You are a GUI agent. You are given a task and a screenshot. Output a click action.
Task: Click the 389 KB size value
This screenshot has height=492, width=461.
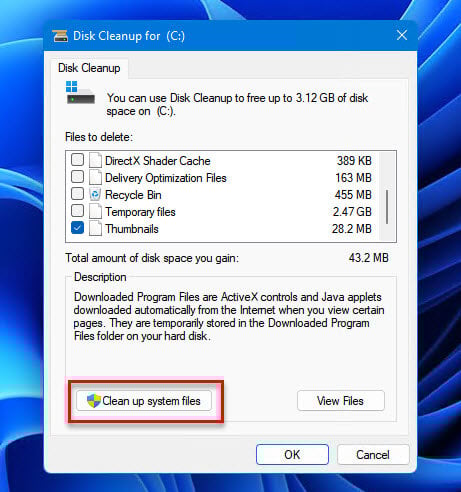pos(354,161)
